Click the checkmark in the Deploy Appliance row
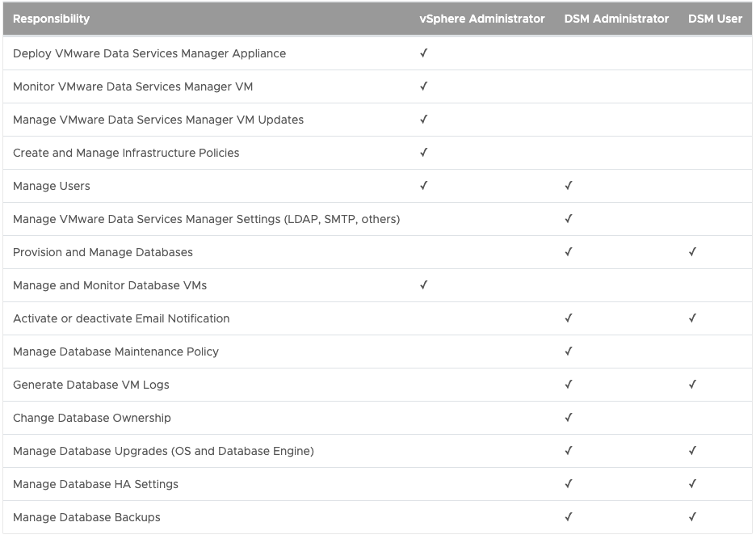This screenshot has width=756, height=539. (424, 53)
